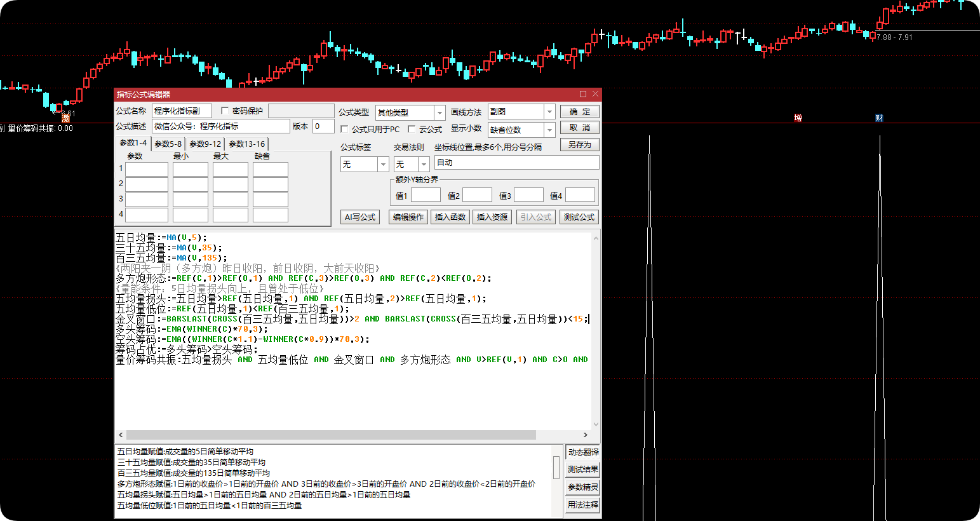The width and height of the screenshot is (980, 521).
Task: Click the code line starting 多头筹码
Action: 192,329
